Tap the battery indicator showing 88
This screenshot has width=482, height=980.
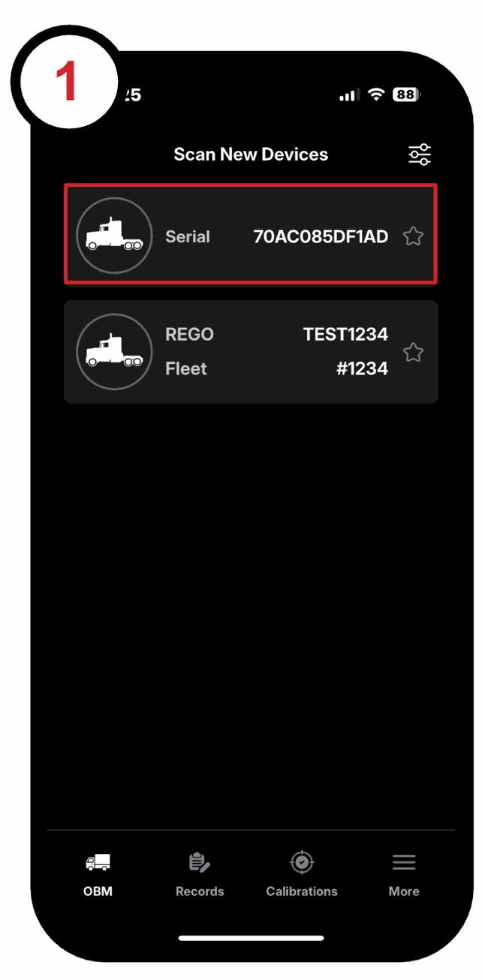point(406,95)
